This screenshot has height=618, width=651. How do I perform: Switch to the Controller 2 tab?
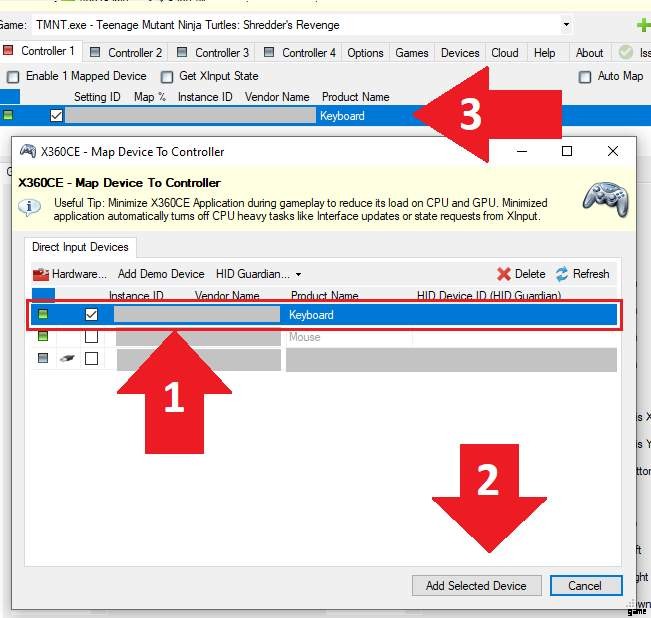tap(127, 53)
